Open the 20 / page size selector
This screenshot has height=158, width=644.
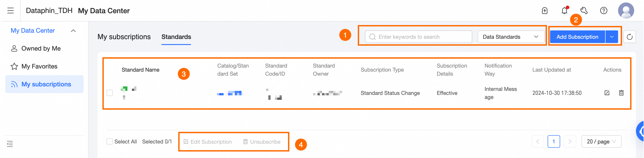tap(601, 141)
